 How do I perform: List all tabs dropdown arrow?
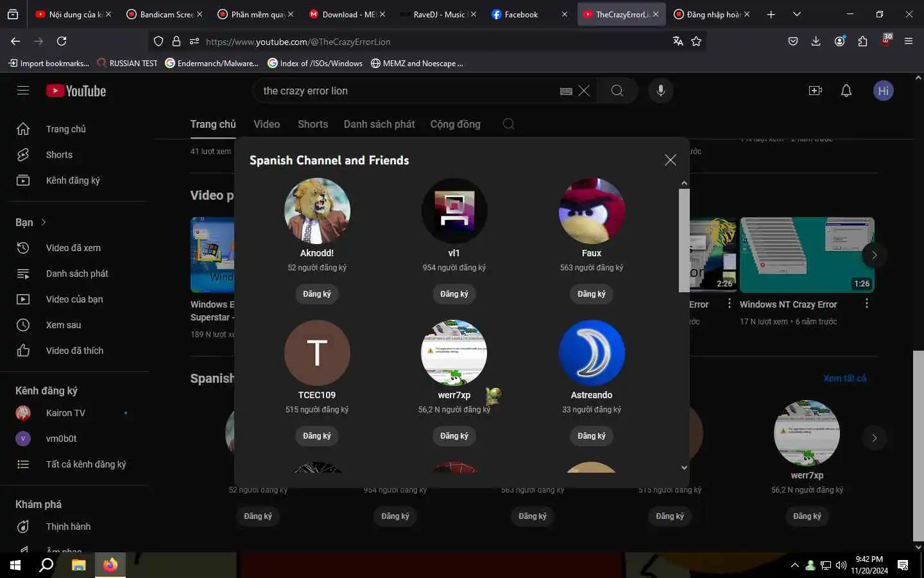796,14
